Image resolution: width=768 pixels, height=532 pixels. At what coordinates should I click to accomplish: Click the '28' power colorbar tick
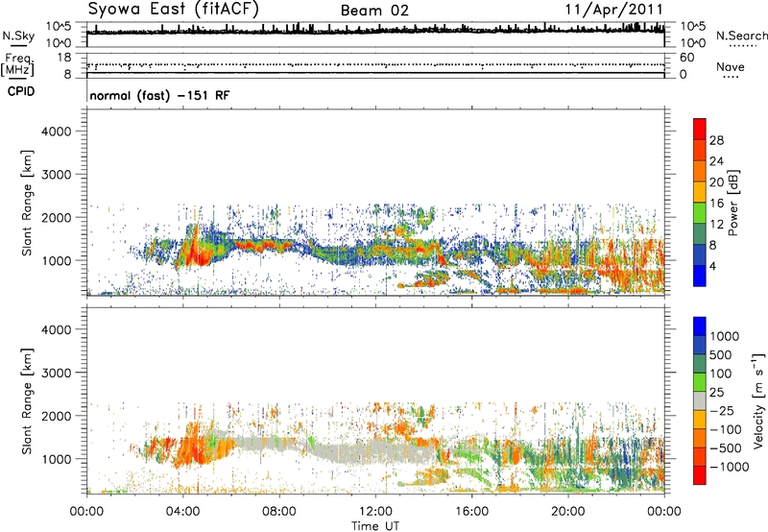[x=716, y=140]
